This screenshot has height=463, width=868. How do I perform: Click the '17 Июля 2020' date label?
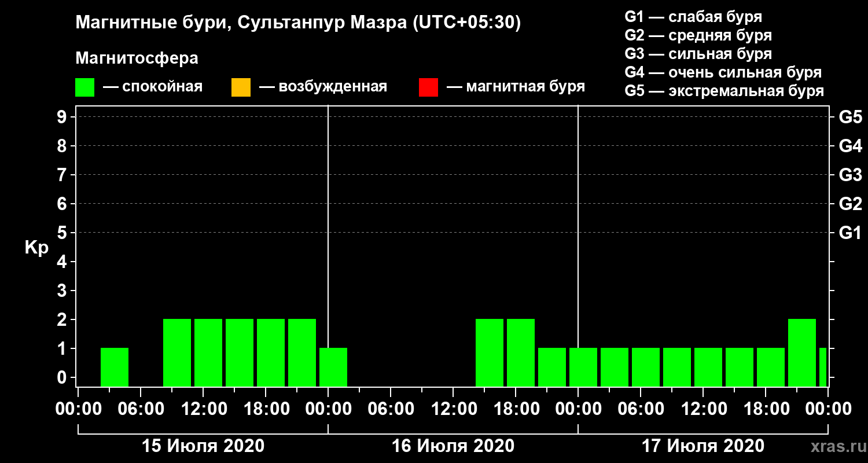click(x=703, y=446)
